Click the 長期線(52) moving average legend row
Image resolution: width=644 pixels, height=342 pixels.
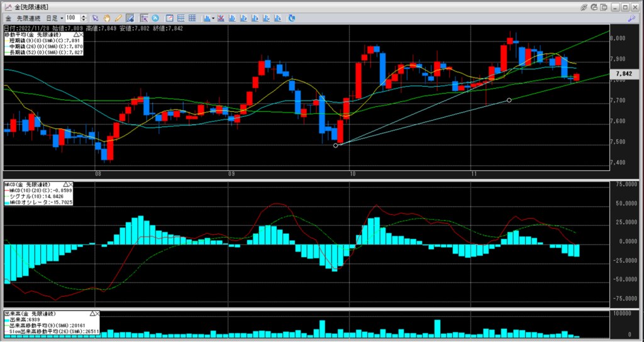[x=43, y=53]
